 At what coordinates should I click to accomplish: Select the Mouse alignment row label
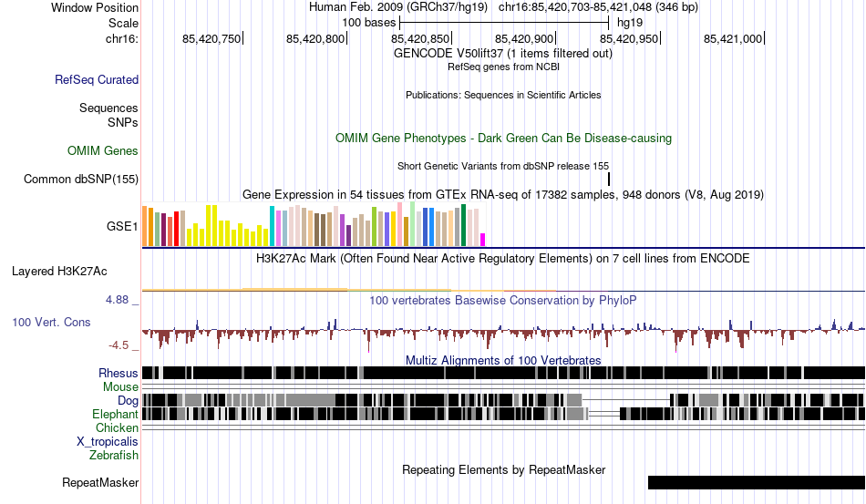point(120,387)
